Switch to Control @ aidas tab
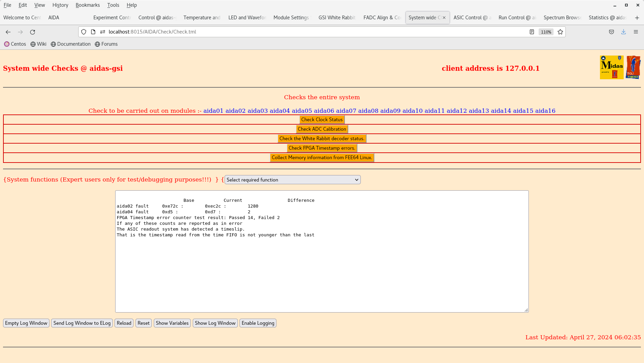The width and height of the screenshot is (644, 363). tap(157, 18)
